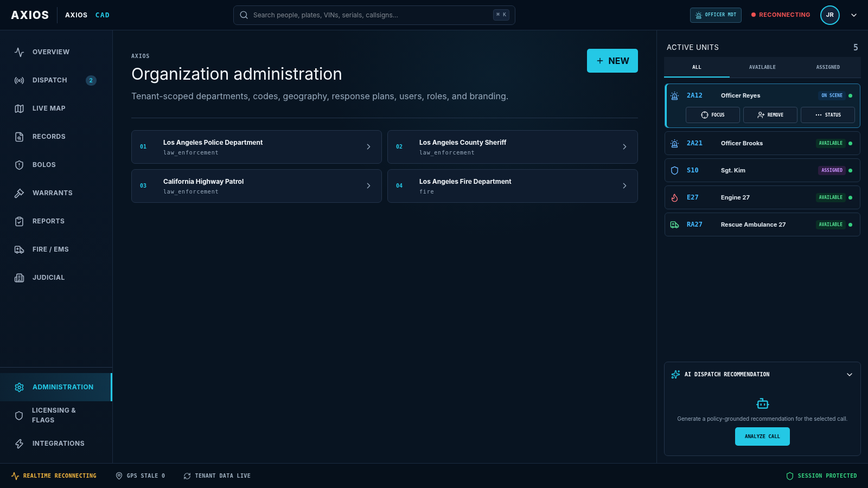
Task: Click the siren icon for unit 2A12
Action: click(x=675, y=96)
